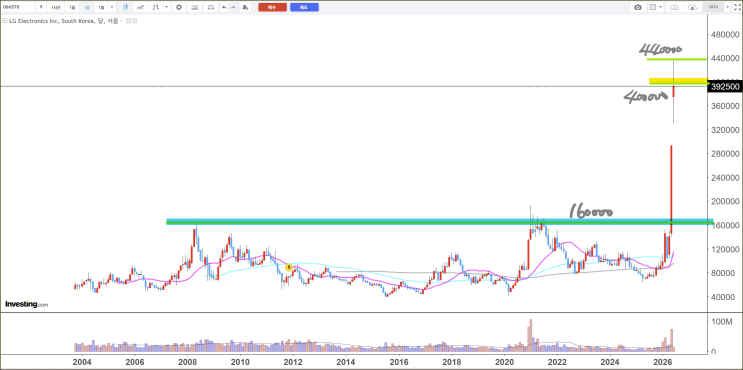Click the save chart cloud icon
The height and width of the screenshot is (370, 743).
(692, 7)
